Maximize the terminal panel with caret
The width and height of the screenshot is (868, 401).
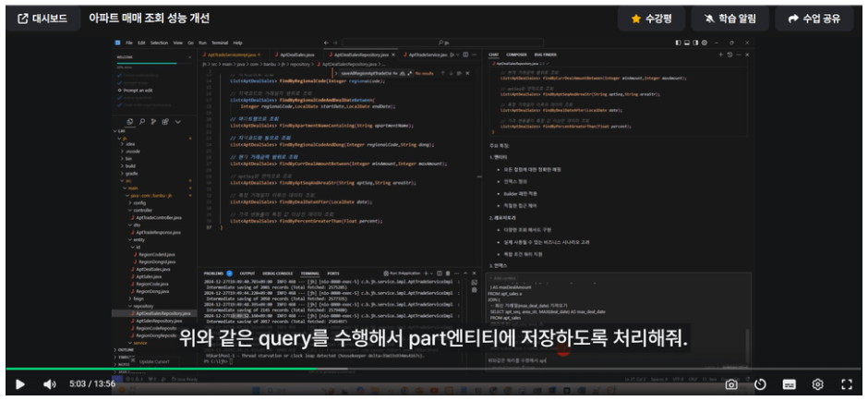pos(466,273)
